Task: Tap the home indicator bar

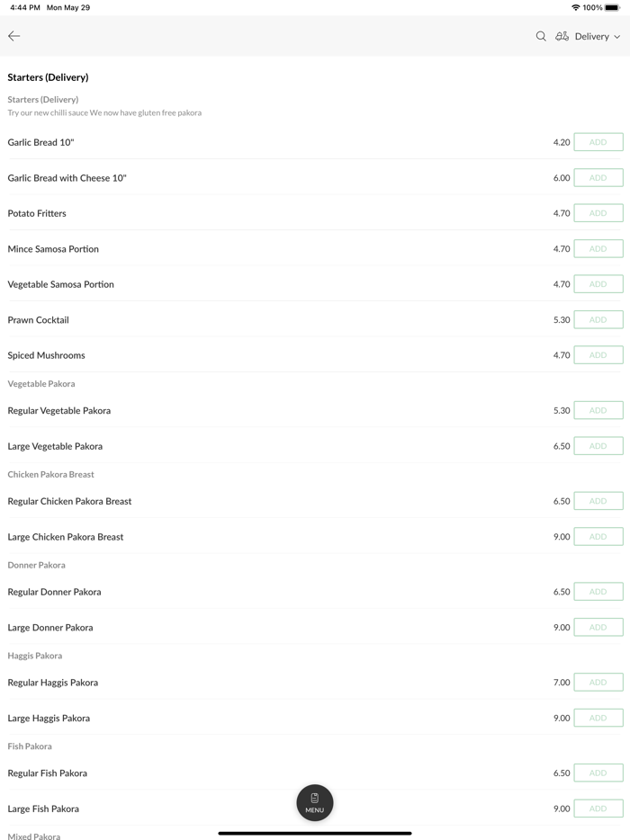Action: point(315,833)
